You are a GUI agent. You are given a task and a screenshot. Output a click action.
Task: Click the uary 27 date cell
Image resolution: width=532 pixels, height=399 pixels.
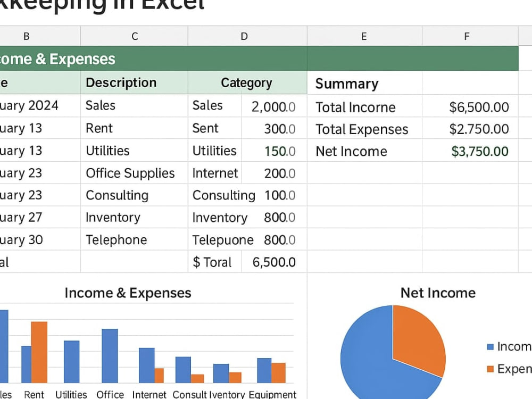[x=40, y=217]
